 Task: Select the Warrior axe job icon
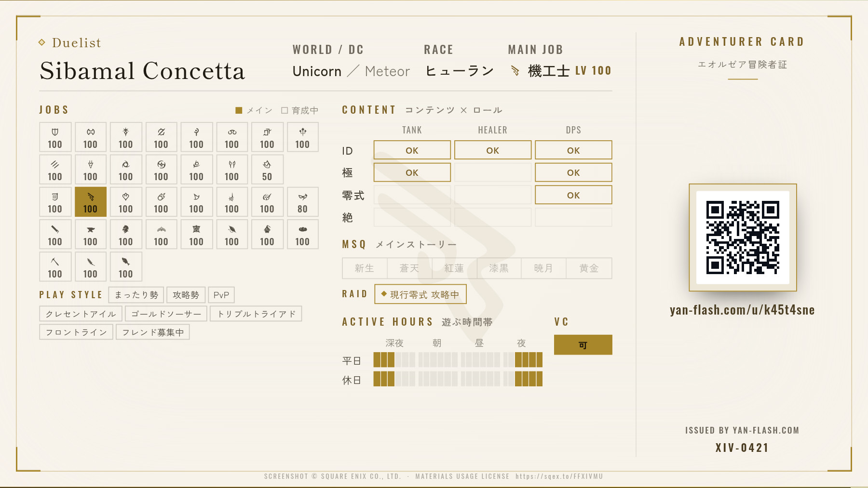click(x=90, y=132)
